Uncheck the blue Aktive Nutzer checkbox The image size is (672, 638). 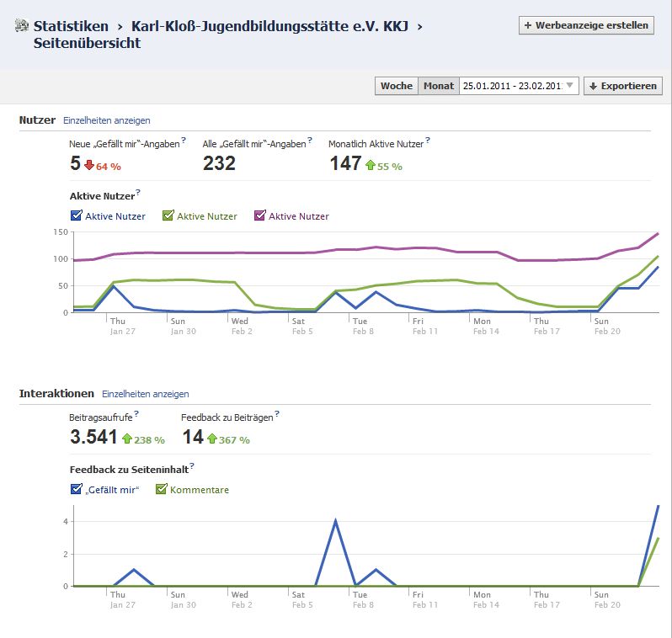pyautogui.click(x=76, y=216)
